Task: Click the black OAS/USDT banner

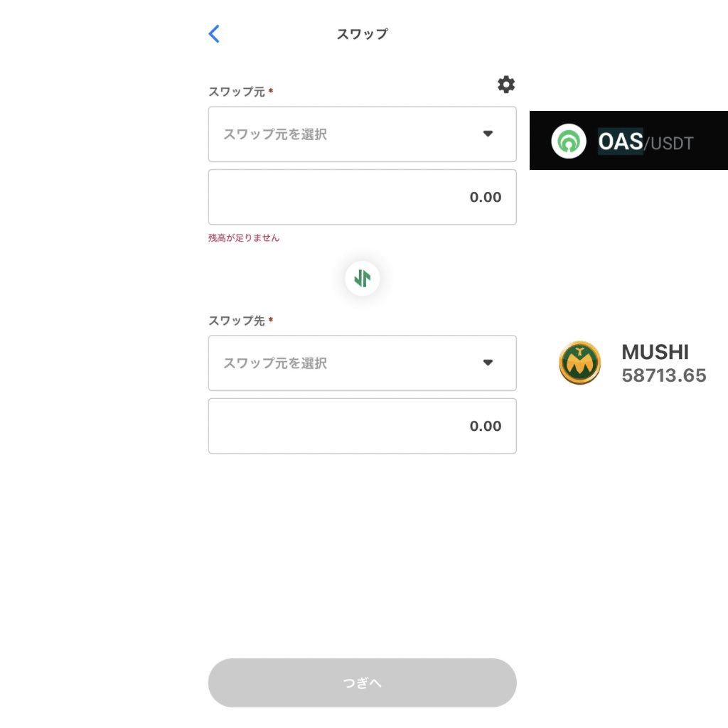Action: point(628,140)
